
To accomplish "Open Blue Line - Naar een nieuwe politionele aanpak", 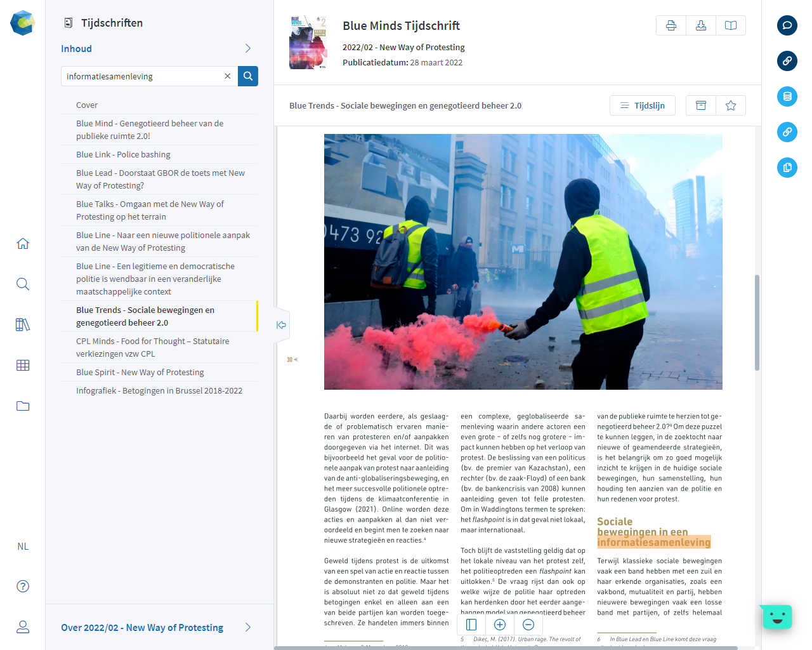I will pyautogui.click(x=160, y=241).
